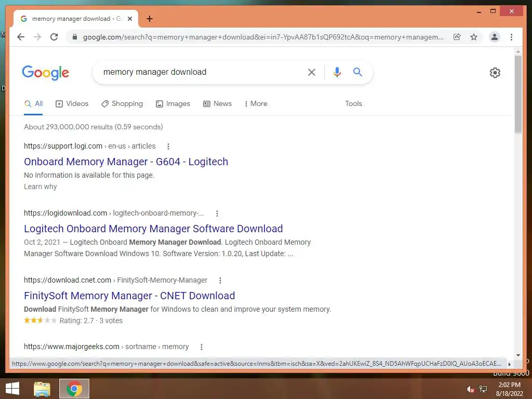Expand the More search filters
532x399 pixels.
[x=256, y=104]
